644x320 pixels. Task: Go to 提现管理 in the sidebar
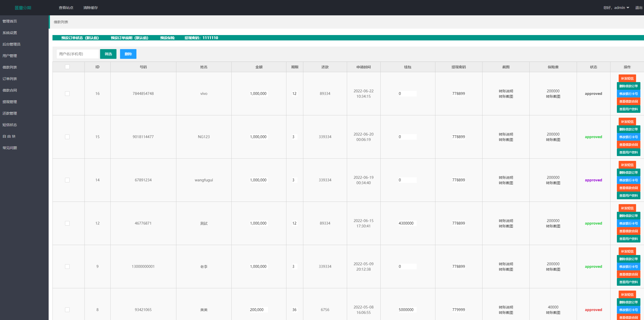click(x=10, y=102)
